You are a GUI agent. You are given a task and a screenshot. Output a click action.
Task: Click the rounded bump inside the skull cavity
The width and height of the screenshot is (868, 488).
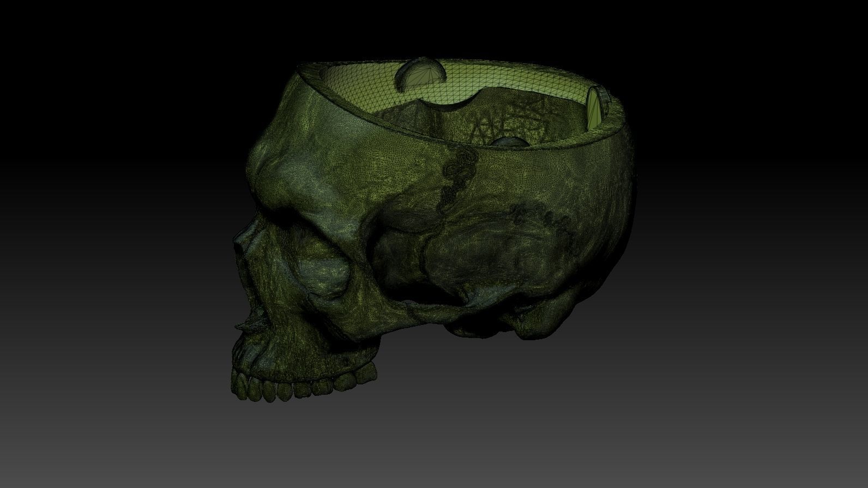tap(509, 142)
